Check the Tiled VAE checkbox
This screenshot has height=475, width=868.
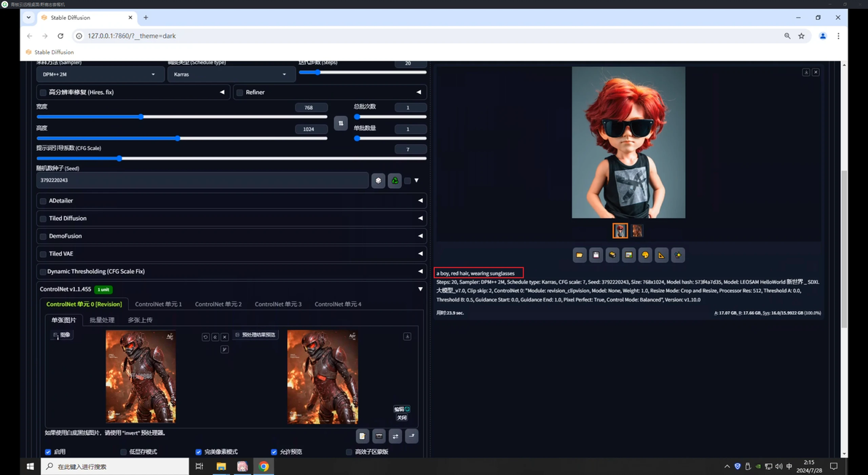coord(43,254)
